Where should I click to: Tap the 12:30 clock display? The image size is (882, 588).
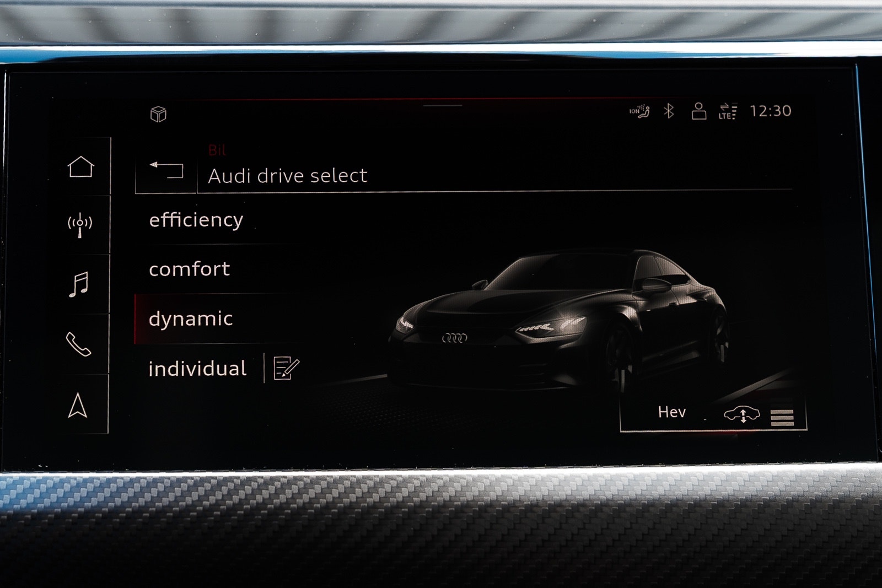(x=770, y=111)
